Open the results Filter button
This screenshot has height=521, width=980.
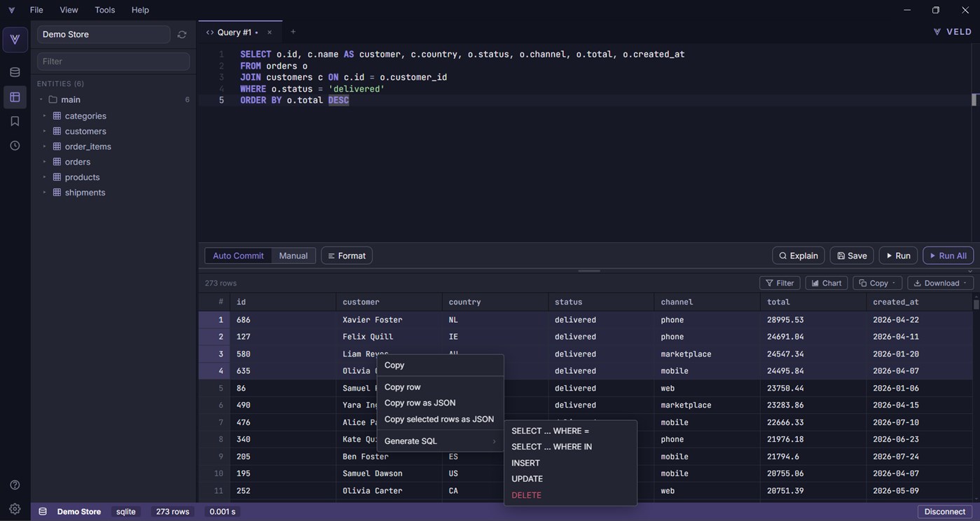tap(780, 283)
